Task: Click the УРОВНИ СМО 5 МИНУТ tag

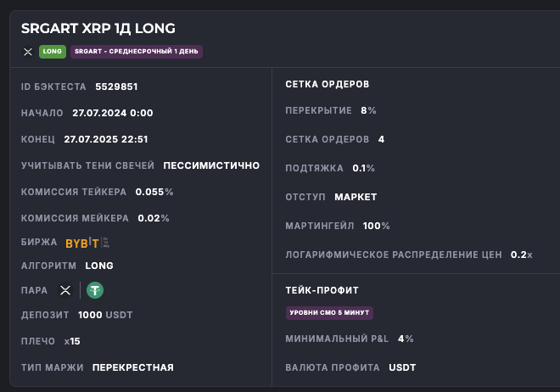Action: (329, 313)
